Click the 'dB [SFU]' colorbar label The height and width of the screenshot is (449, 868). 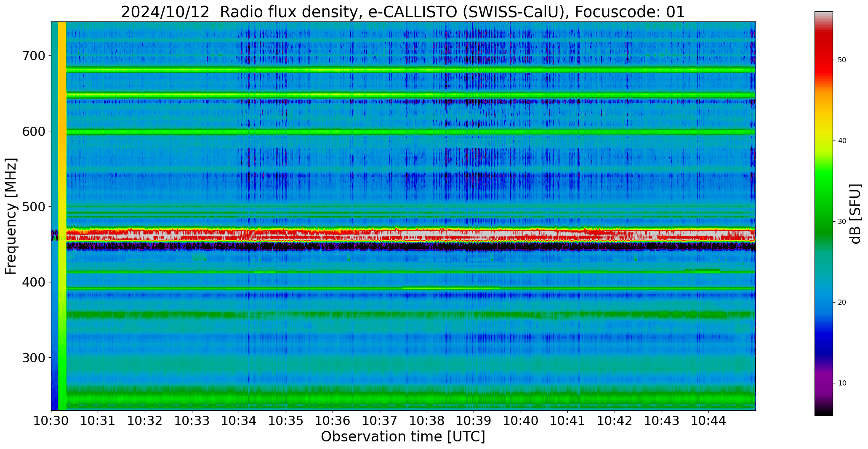point(855,213)
